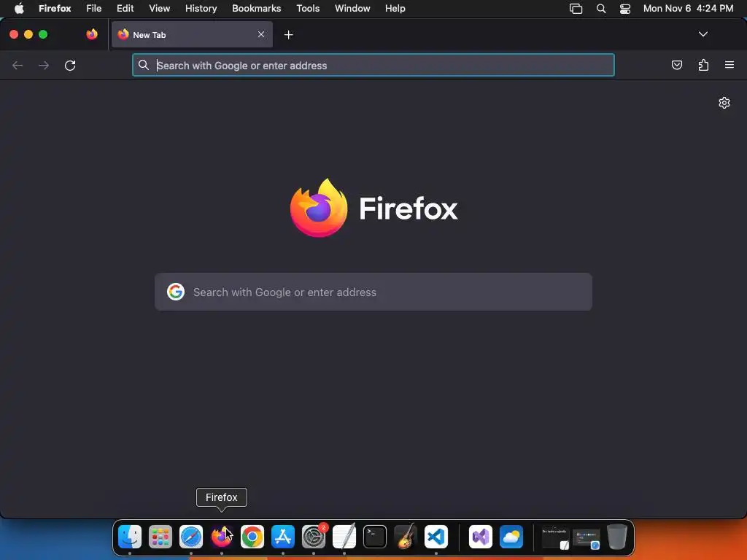Open Trash from the Dock
The height and width of the screenshot is (560, 747).
(x=617, y=537)
